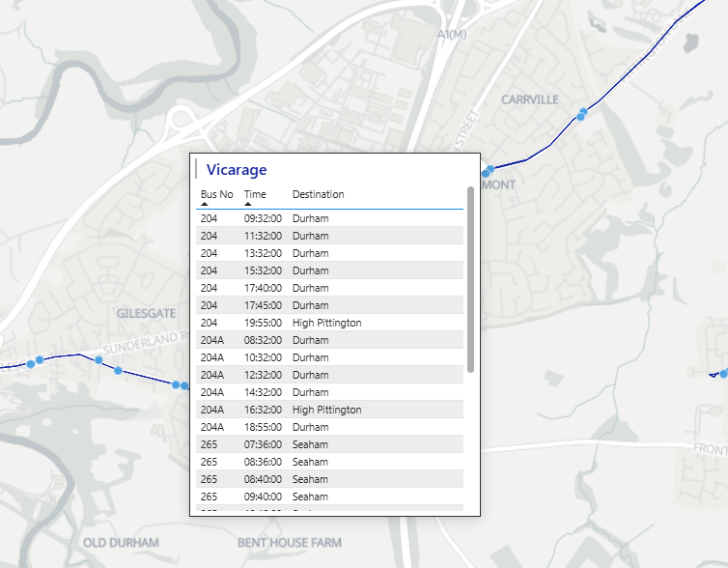This screenshot has width=728, height=568.
Task: Click the 204 row departing 17:45:00
Action: [x=328, y=305]
